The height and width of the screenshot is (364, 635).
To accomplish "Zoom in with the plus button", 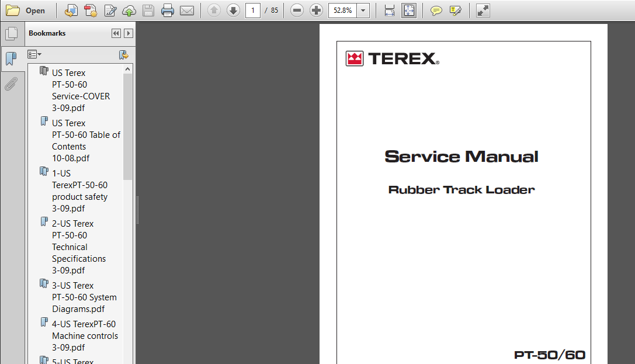I will pos(316,11).
